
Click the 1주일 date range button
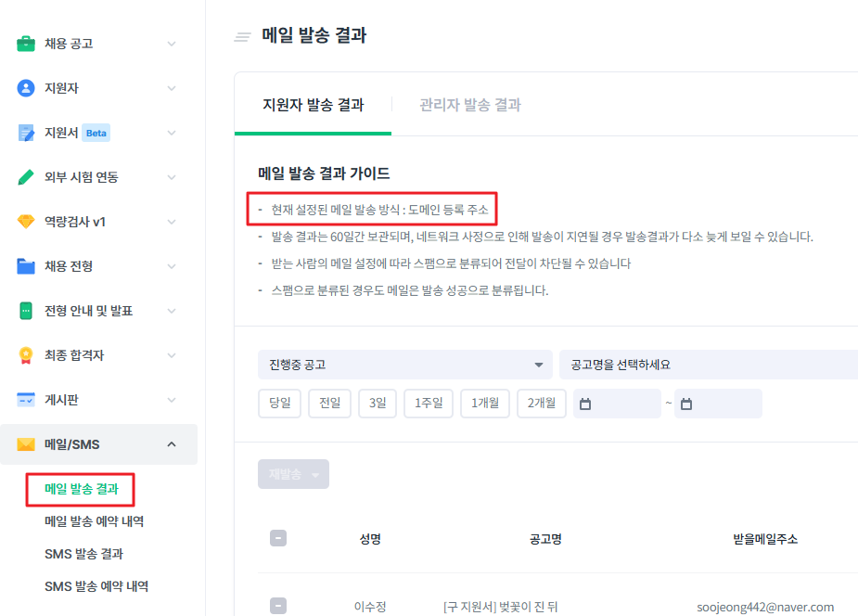[x=429, y=404]
